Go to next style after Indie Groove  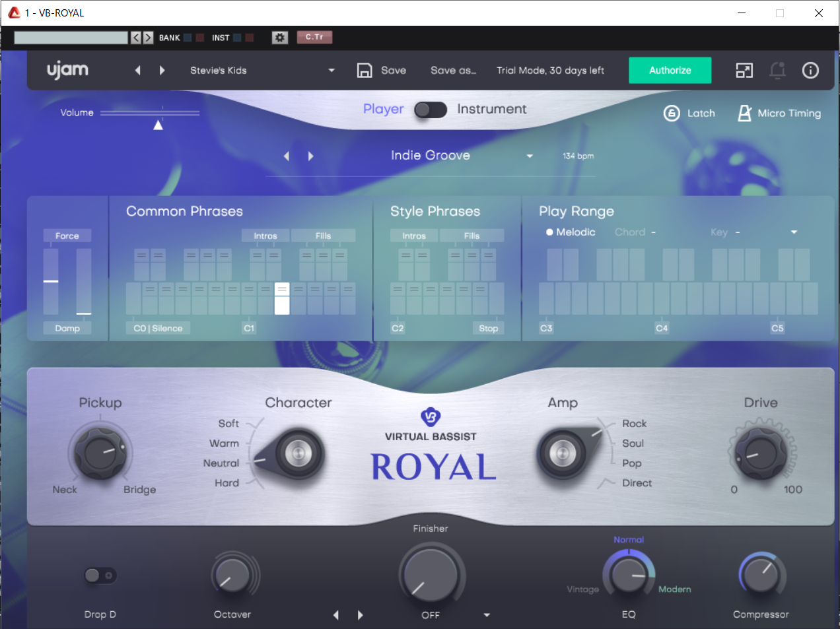coord(310,156)
